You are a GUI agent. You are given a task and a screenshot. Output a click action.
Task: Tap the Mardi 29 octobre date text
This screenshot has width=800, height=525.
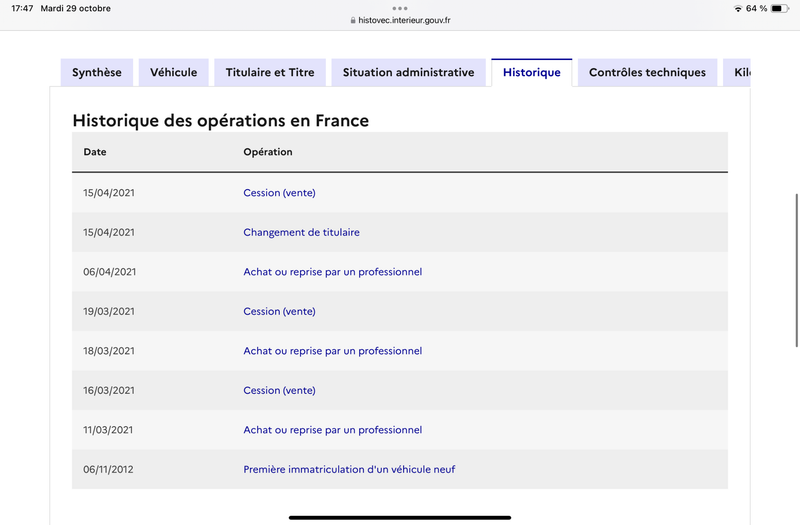coord(76,9)
